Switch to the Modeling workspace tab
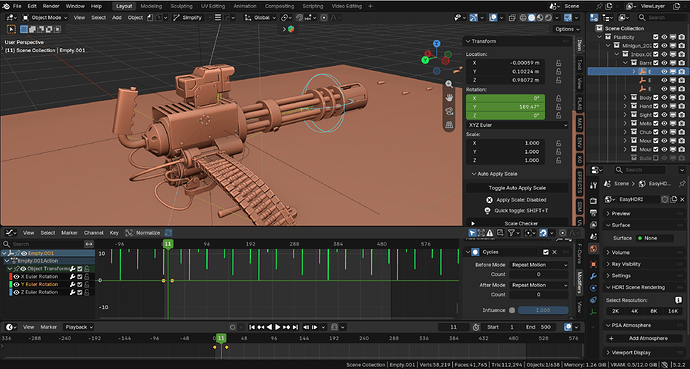 [x=151, y=6]
